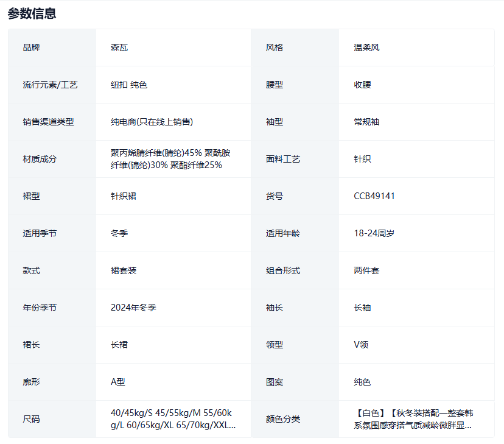Click the sleeve type value 常规袖
This screenshot has width=504, height=444.
coord(366,122)
